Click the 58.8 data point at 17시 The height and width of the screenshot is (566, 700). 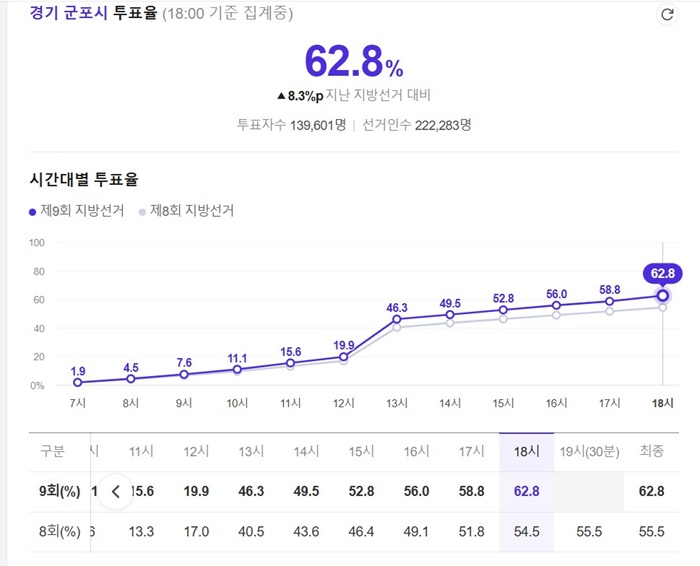click(x=609, y=301)
